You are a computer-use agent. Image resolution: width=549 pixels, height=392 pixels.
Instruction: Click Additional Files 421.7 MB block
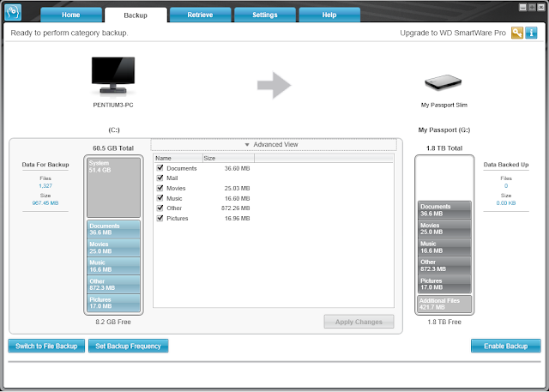pos(444,304)
